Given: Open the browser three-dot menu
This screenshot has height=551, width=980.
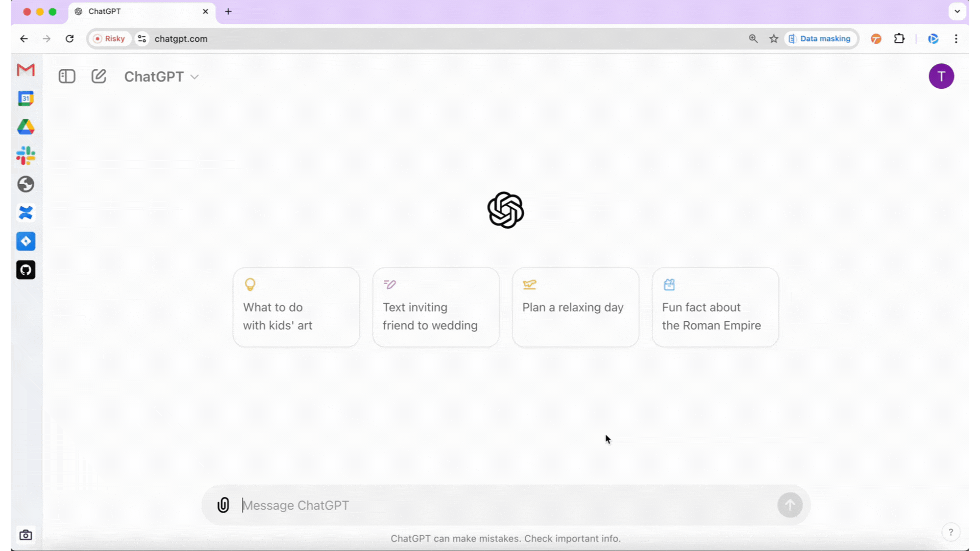Looking at the screenshot, I should 956,39.
